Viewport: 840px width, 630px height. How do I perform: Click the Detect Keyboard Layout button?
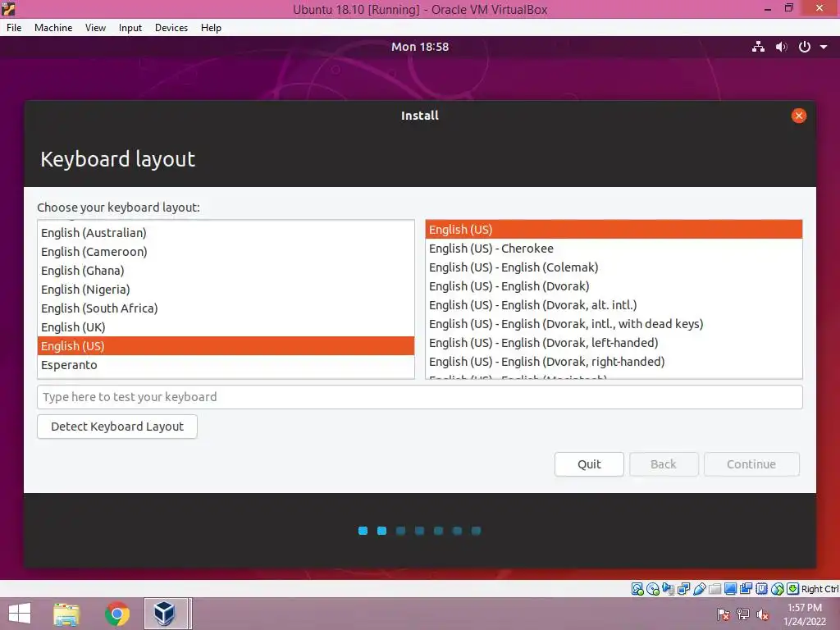click(117, 427)
